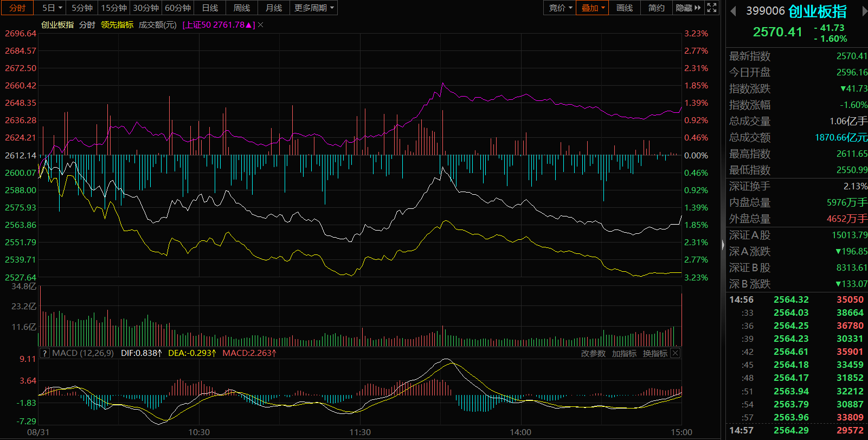Open the 竞价 dropdown menu
The image size is (868, 440).
click(560, 8)
